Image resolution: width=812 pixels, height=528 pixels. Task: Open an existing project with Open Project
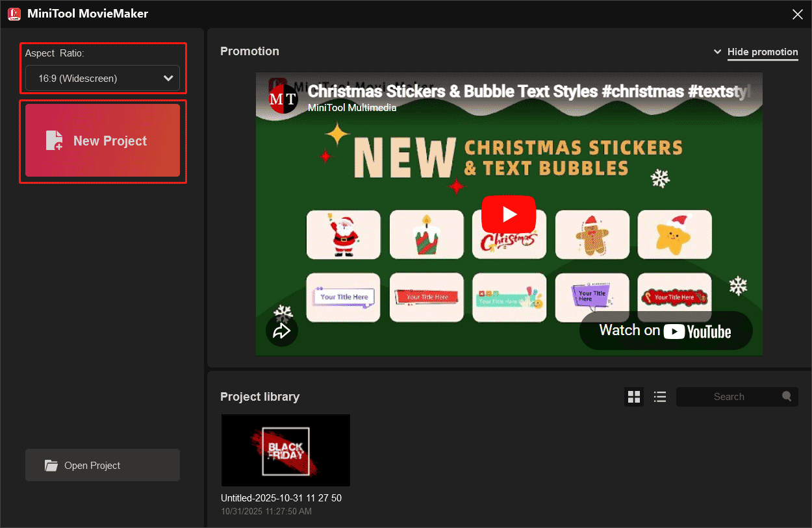(102, 465)
